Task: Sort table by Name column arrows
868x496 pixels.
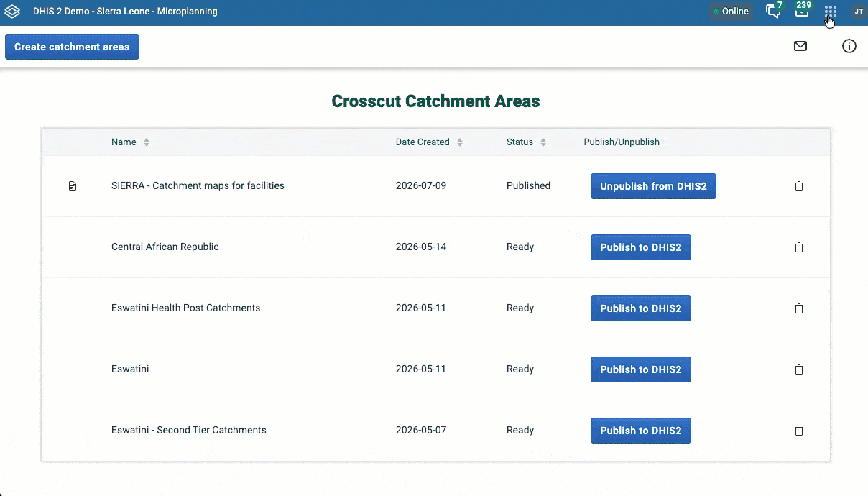Action: click(147, 142)
